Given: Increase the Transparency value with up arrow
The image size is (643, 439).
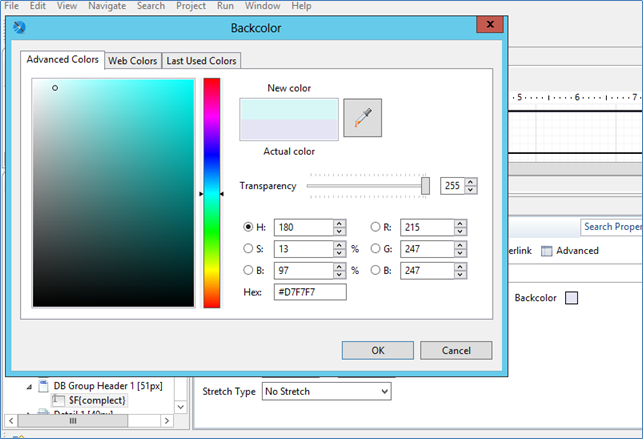Looking at the screenshot, I should (x=471, y=182).
